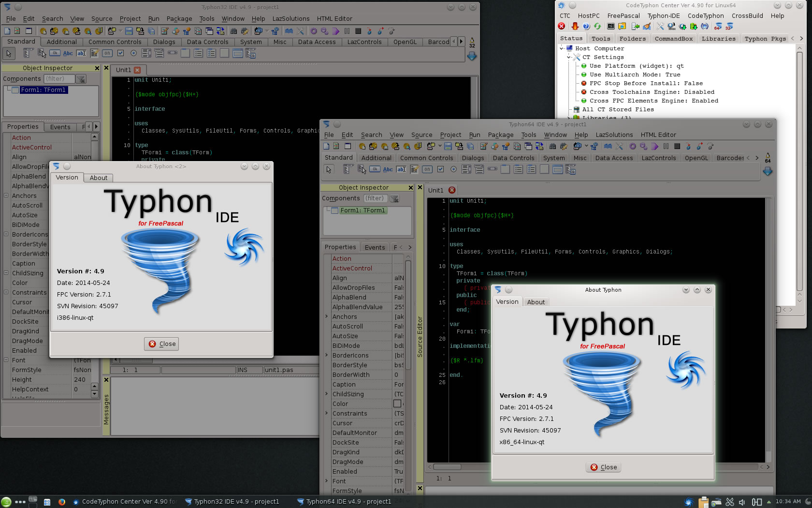Click the Save icon in Typhon32 toolbar
Screen dimensions: 812x508
(x=129, y=31)
